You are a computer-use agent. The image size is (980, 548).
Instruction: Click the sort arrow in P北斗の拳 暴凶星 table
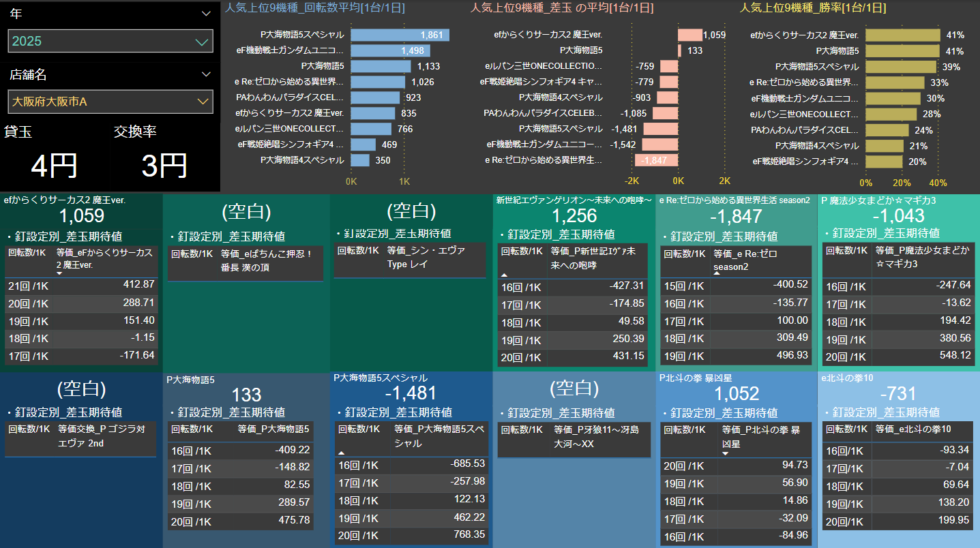725,453
